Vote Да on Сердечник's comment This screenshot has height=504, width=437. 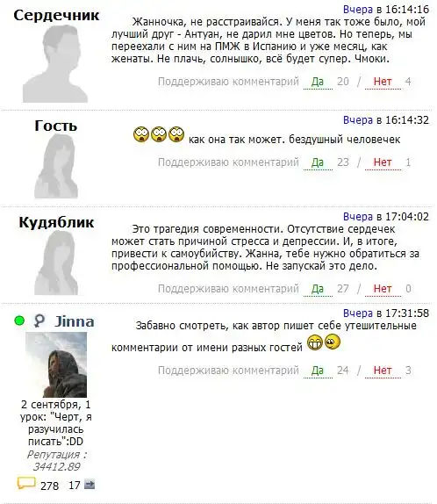tap(318, 82)
